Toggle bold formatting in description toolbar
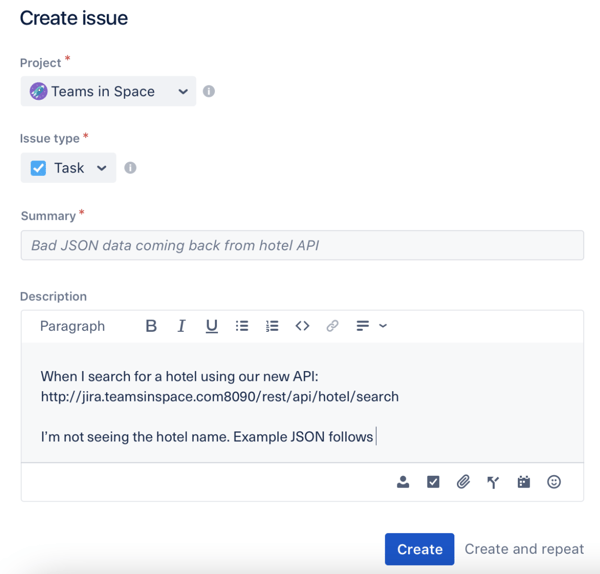 151,326
